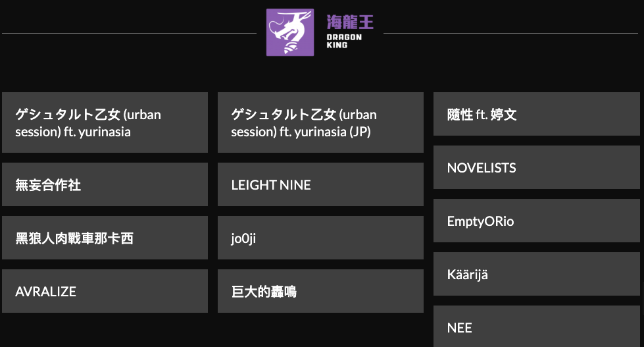Open the AVRALIZE artist card
Image resolution: width=644 pixels, height=347 pixels.
coord(105,291)
